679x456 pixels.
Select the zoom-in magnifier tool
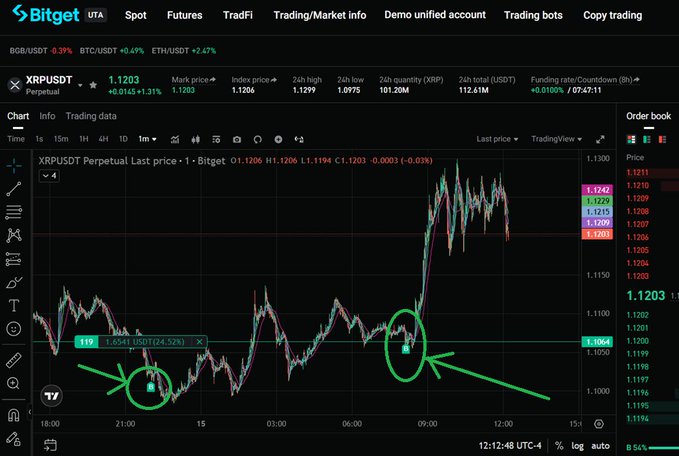[x=13, y=383]
